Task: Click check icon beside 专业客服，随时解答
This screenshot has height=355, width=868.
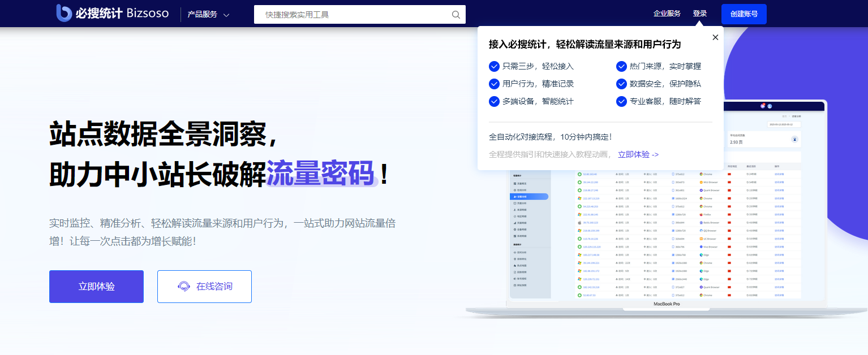Action: (621, 101)
